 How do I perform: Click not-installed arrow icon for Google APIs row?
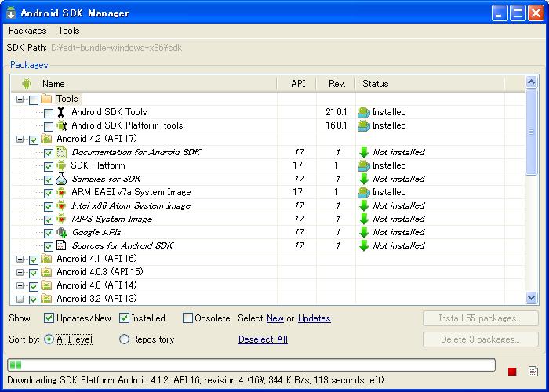[364, 232]
